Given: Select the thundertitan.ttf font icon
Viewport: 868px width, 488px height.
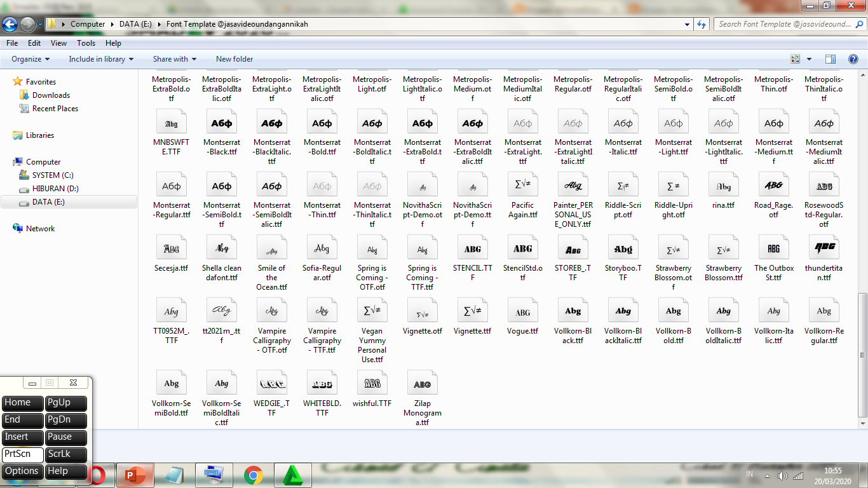Looking at the screenshot, I should (824, 248).
